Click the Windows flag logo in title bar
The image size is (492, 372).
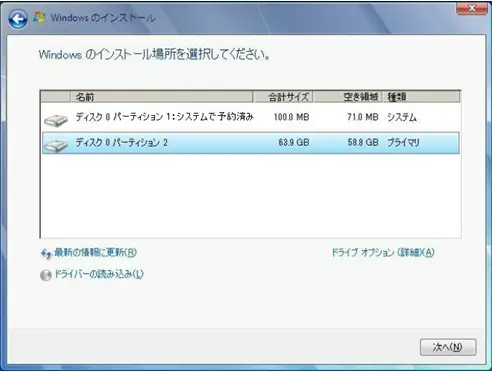click(x=39, y=18)
